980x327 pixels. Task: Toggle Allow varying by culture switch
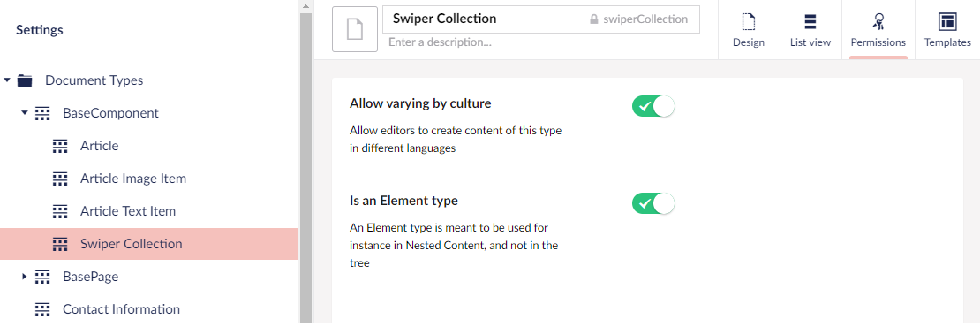click(653, 106)
